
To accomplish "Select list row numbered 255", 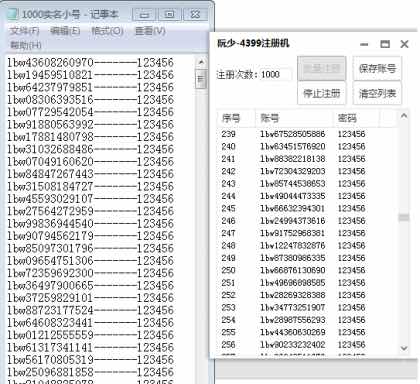I will pos(307,332).
